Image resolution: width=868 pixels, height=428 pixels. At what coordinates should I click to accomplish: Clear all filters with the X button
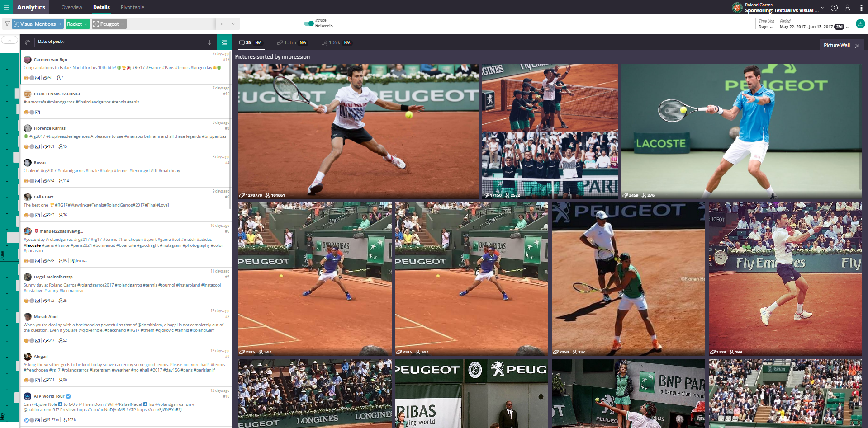(x=222, y=24)
